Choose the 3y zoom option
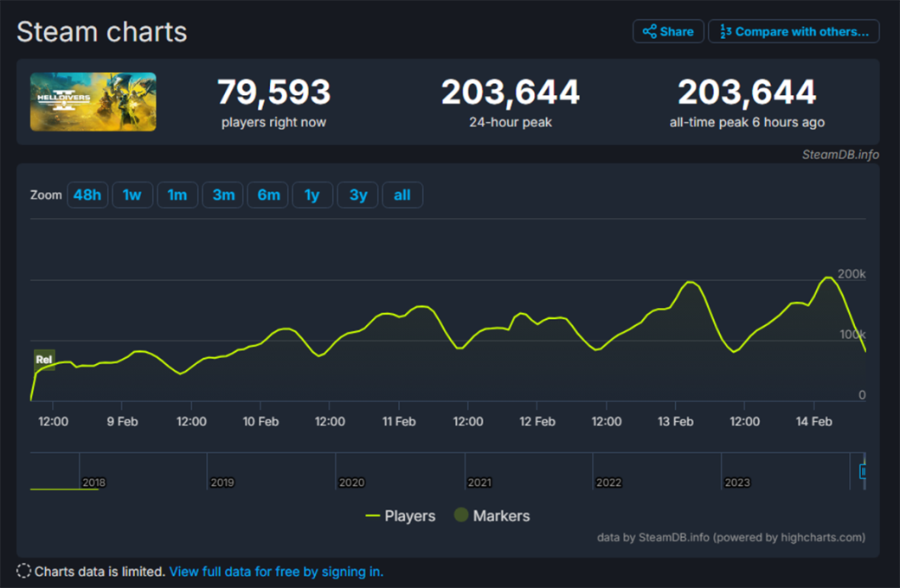This screenshot has width=900, height=588. pos(357,195)
